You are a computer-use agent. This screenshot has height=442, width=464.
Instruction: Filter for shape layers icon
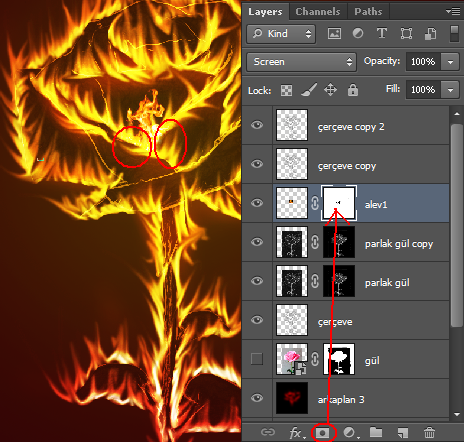[406, 34]
